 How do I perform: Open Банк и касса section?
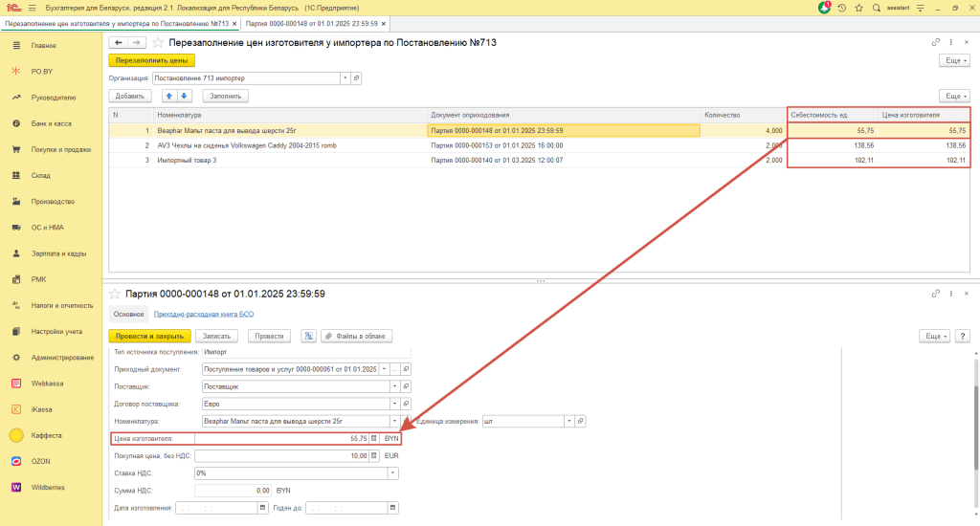[x=52, y=123]
